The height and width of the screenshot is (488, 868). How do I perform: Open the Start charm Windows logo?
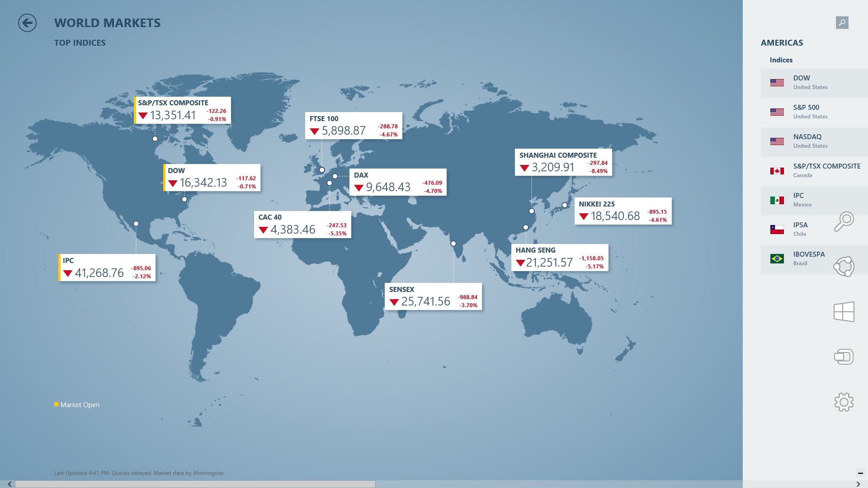pyautogui.click(x=844, y=312)
